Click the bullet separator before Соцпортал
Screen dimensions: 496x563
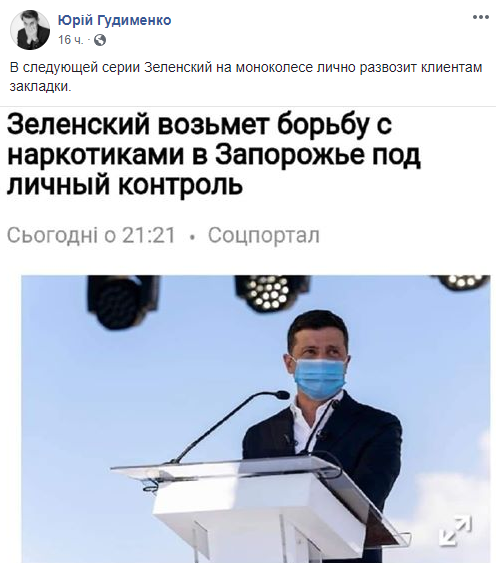193,237
